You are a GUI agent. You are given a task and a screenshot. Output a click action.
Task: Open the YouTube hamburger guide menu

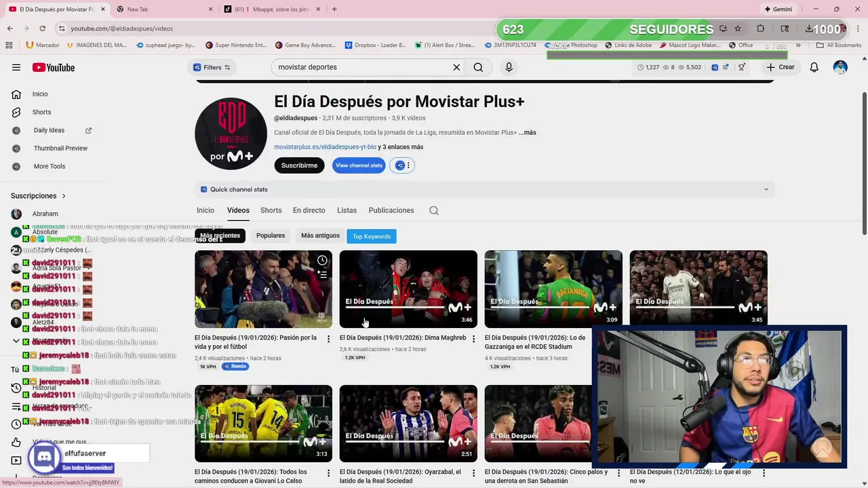click(16, 67)
